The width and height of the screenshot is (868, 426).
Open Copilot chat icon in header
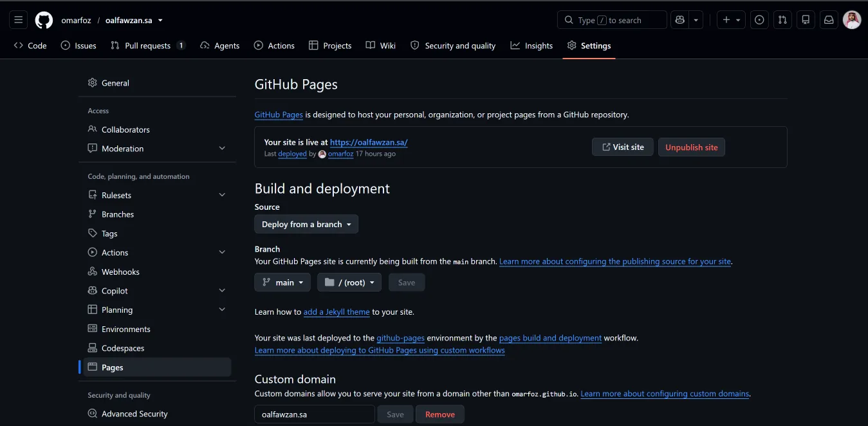[680, 20]
